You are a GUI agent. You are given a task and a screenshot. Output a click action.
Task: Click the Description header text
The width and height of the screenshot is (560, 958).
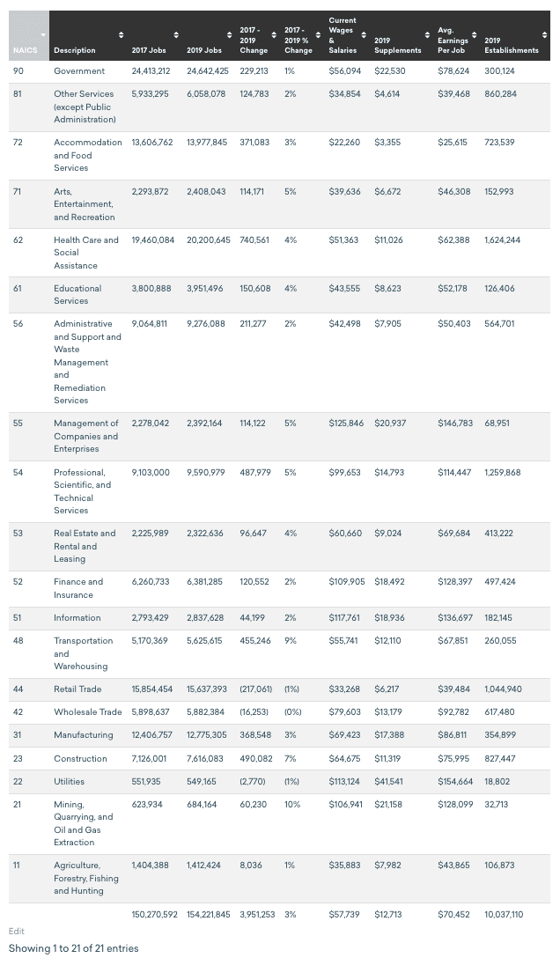click(x=75, y=50)
